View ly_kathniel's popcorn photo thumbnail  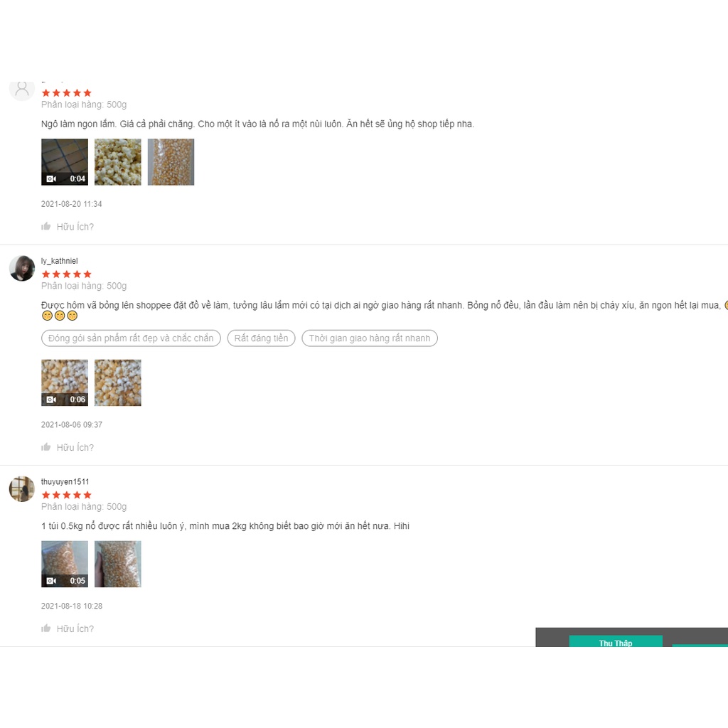[x=118, y=382]
